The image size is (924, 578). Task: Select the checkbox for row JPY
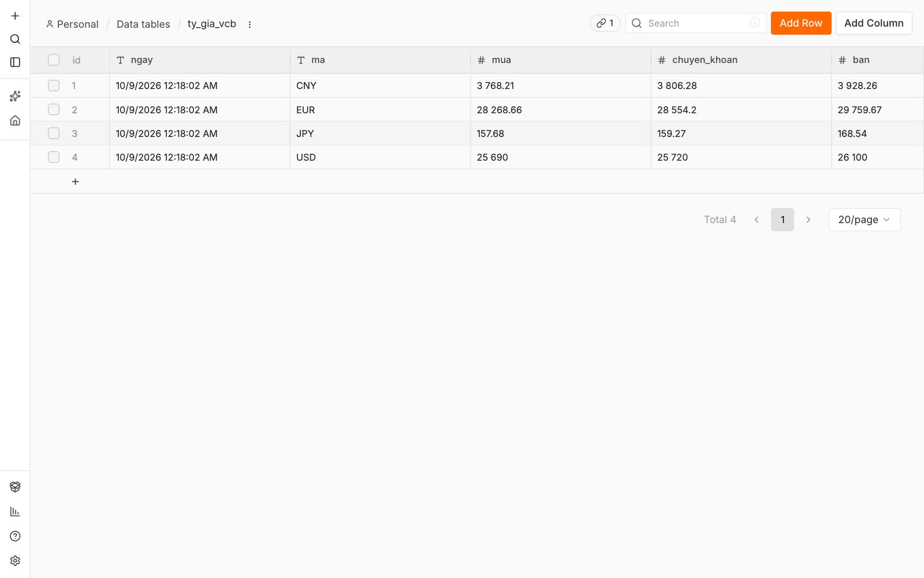(54, 134)
